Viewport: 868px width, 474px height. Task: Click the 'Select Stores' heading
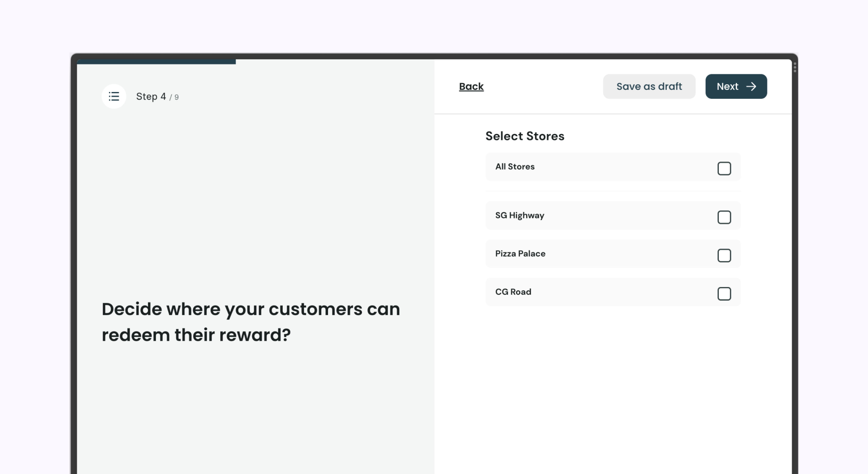tap(525, 136)
